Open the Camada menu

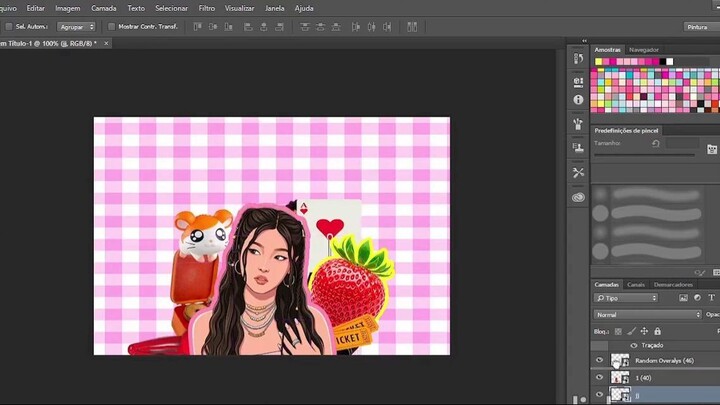103,8
